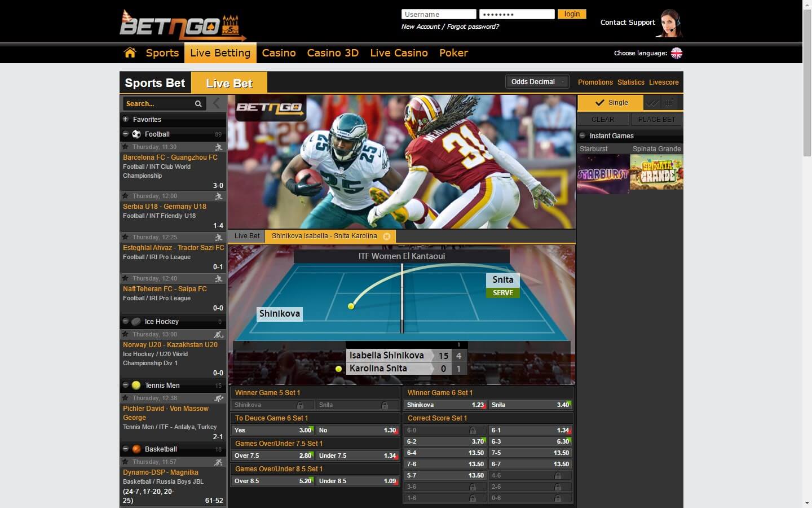Open live tracker icon for Esteghlal Ahvaz match

point(218,237)
